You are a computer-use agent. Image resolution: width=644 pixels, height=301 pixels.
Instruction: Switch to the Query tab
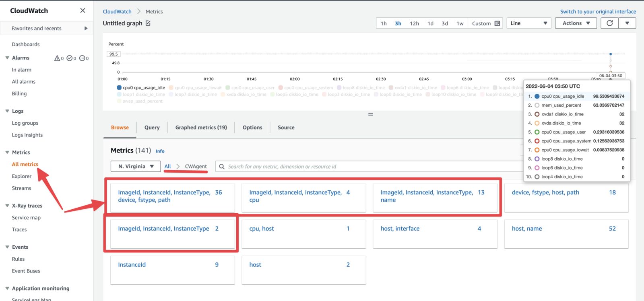point(152,128)
